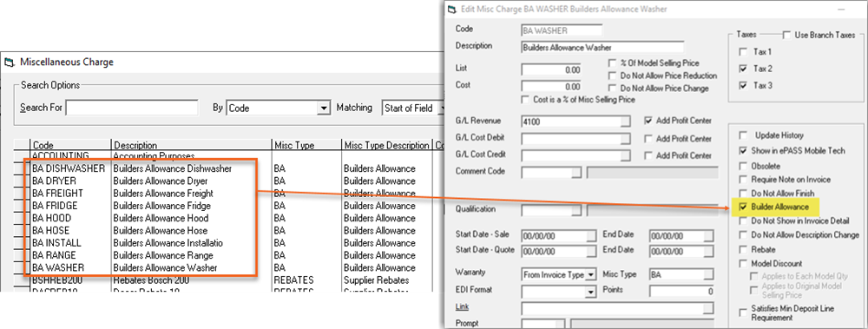
Task: Open Comment Code lookup button
Action: (x=577, y=172)
